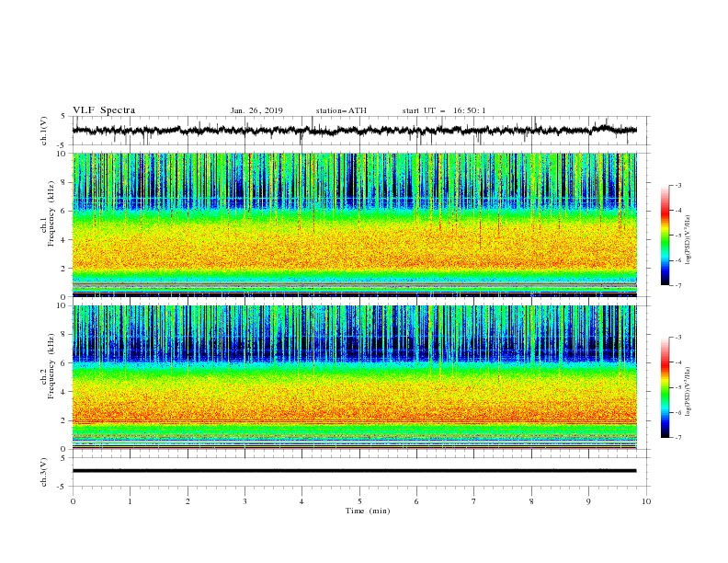Click the time axis tick label '0'
This screenshot has width=728, height=563.
[73, 501]
